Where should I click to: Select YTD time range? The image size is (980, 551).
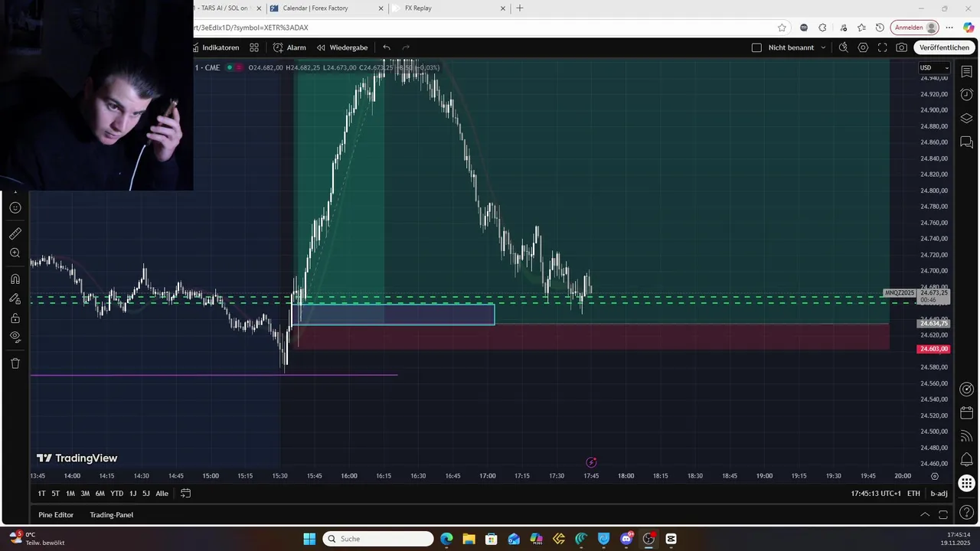click(x=116, y=494)
